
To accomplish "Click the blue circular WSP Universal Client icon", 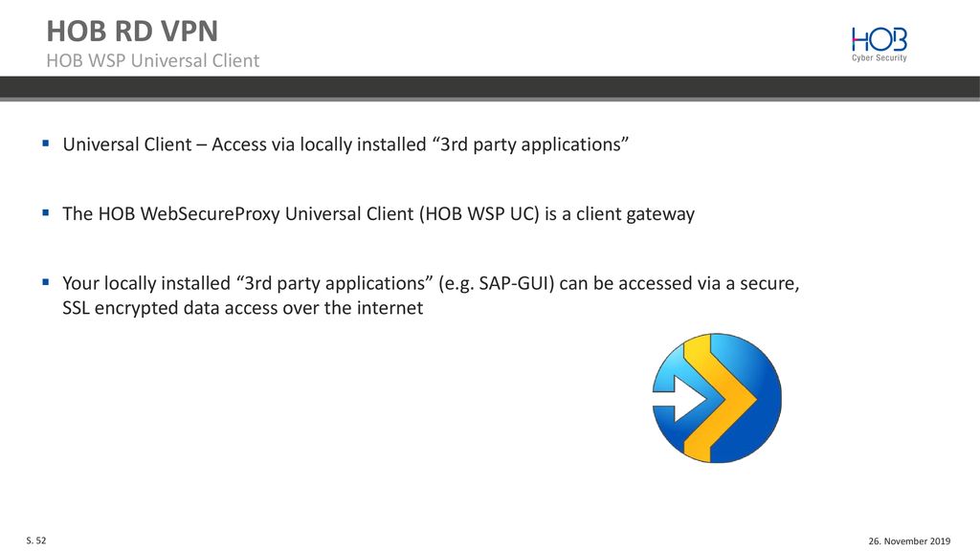I will click(x=717, y=398).
